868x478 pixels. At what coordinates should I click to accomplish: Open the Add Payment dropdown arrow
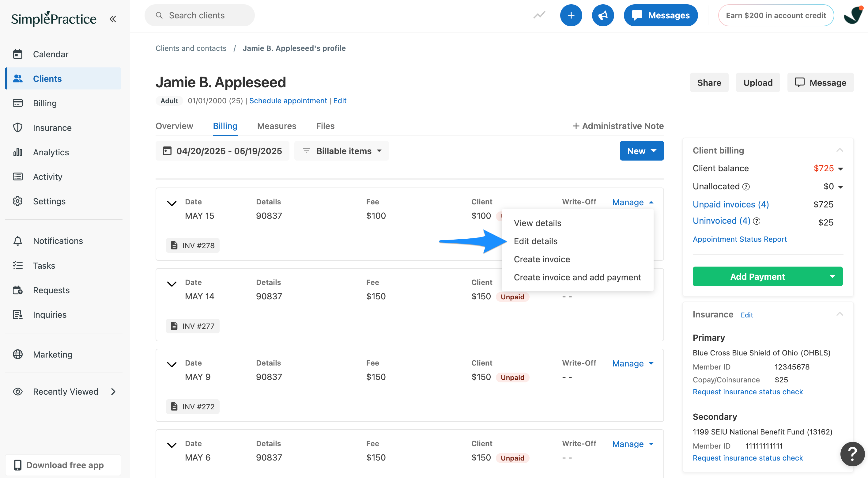(832, 276)
